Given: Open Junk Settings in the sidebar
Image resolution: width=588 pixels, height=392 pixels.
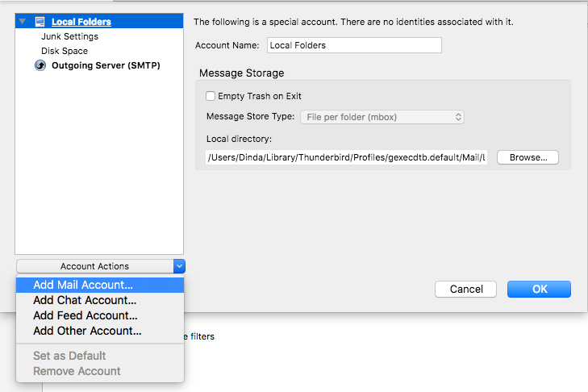Looking at the screenshot, I should point(69,36).
